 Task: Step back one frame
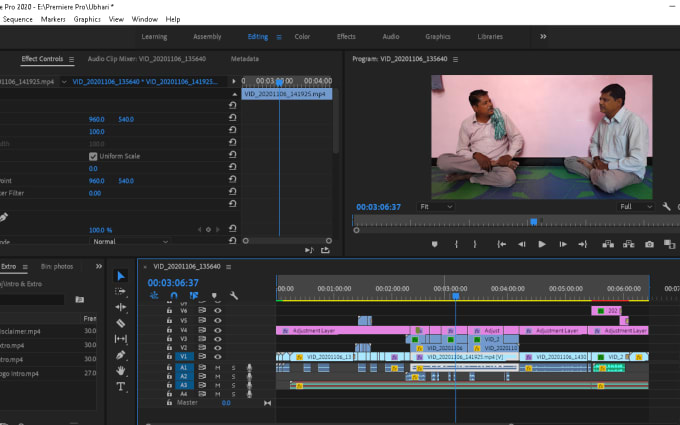[522, 245]
